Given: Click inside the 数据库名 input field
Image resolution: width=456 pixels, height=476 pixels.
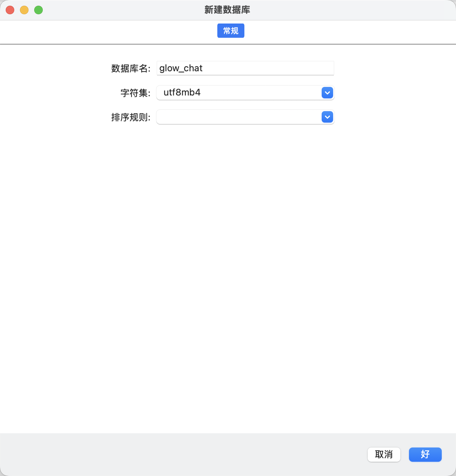Looking at the screenshot, I should pyautogui.click(x=245, y=68).
